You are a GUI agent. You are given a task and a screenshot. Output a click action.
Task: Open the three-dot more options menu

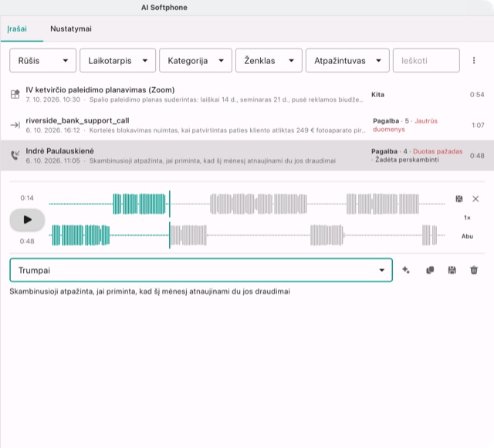(474, 60)
